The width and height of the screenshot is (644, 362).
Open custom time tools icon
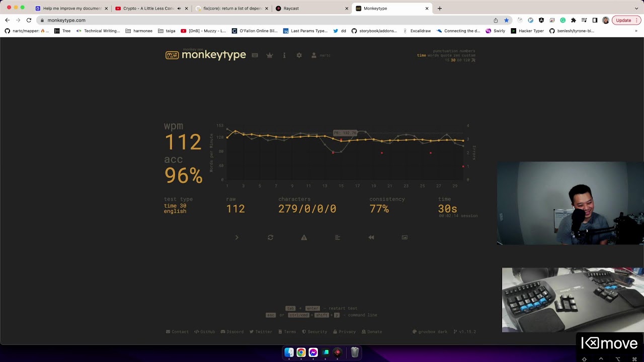(x=473, y=60)
